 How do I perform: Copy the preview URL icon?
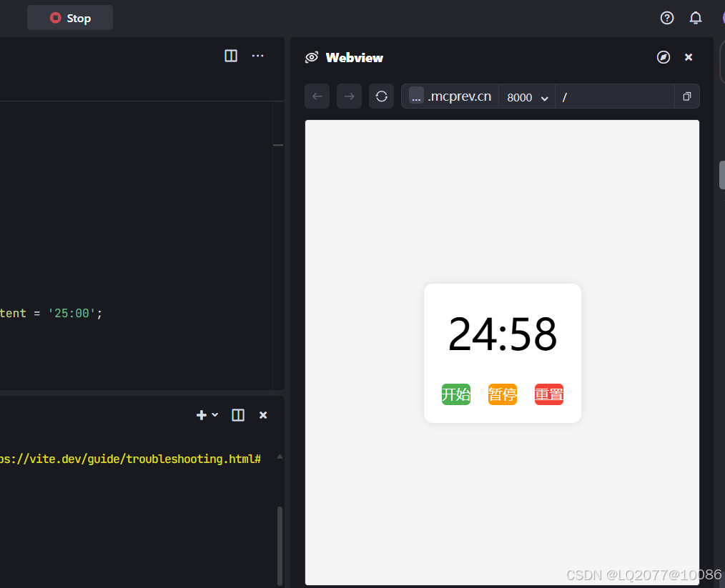click(x=687, y=96)
